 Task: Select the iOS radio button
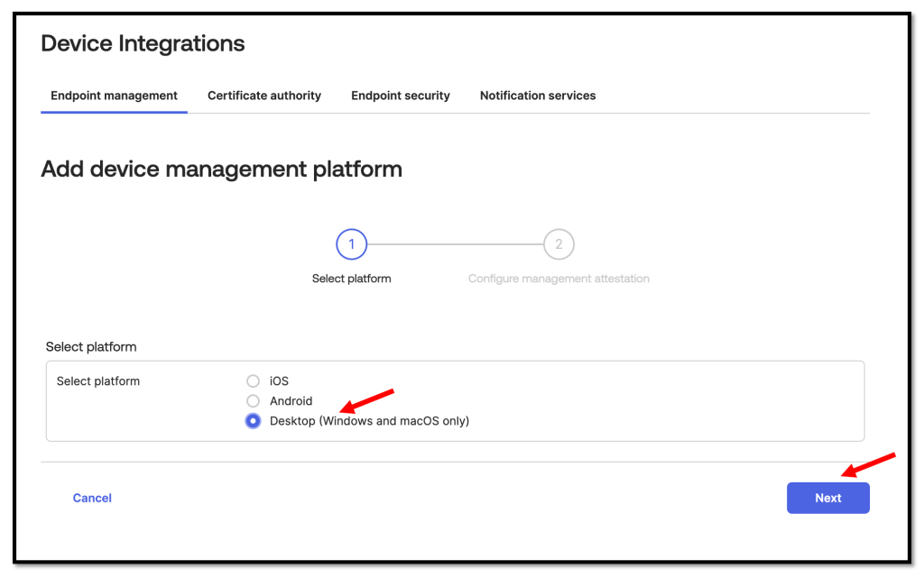(253, 381)
